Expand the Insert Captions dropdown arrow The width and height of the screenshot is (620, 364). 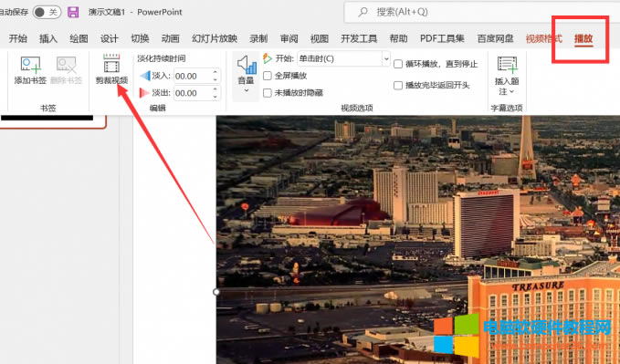click(512, 92)
